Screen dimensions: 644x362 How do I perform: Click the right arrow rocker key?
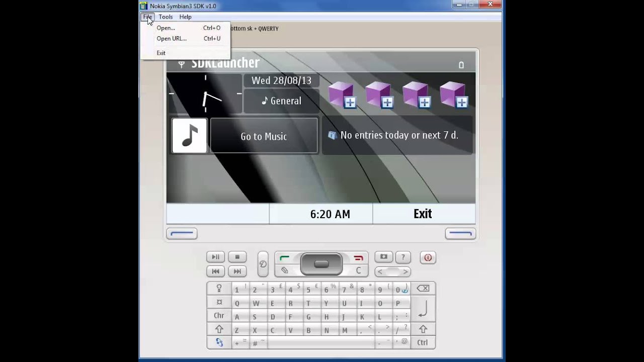[x=406, y=271]
